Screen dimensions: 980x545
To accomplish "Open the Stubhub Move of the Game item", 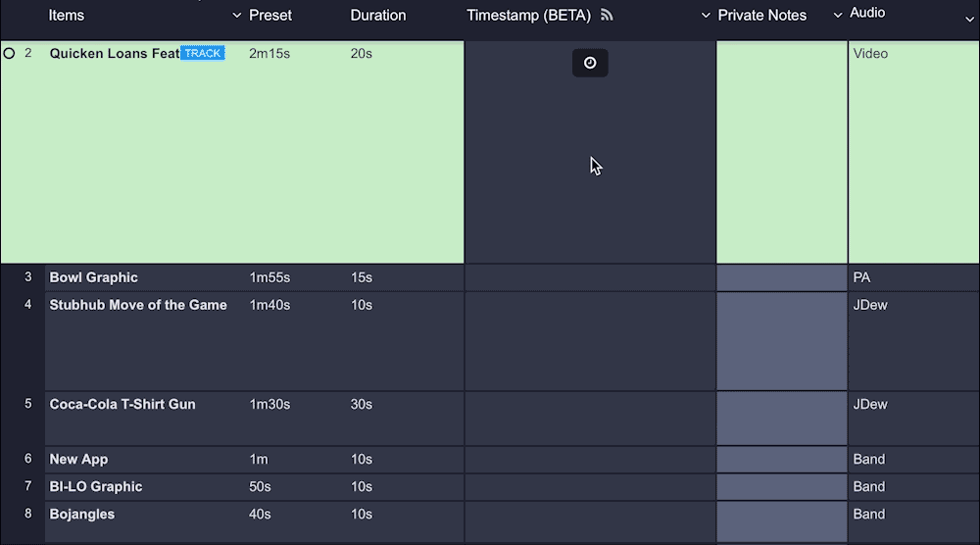I will (138, 305).
